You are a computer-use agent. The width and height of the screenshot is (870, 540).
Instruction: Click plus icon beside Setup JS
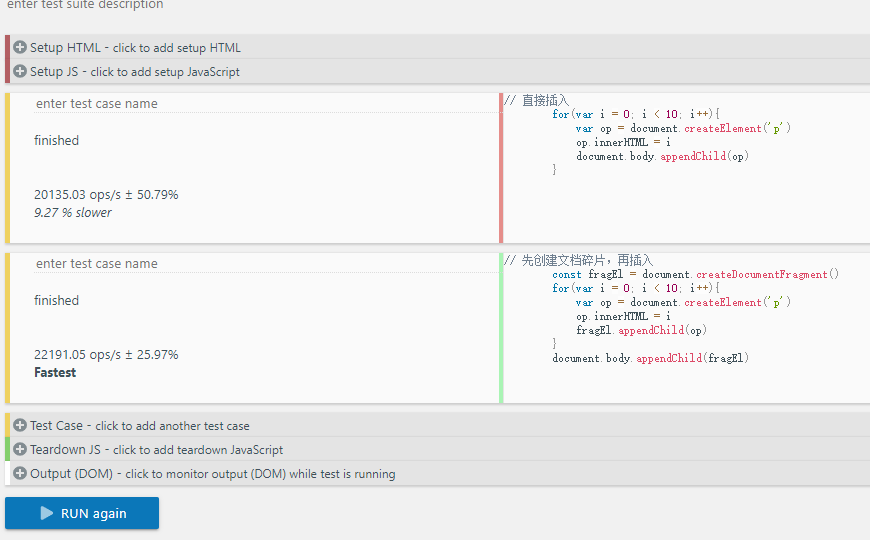click(20, 71)
